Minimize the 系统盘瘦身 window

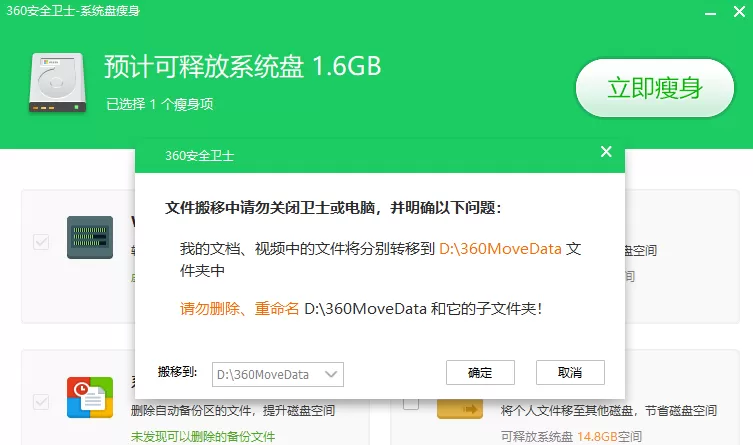coord(710,12)
